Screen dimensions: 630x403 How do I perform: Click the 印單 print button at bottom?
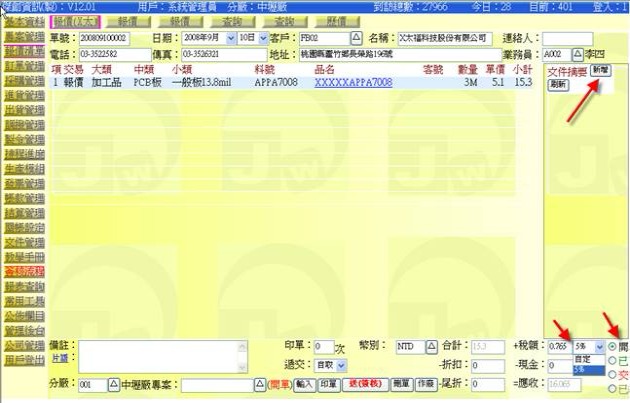(329, 384)
